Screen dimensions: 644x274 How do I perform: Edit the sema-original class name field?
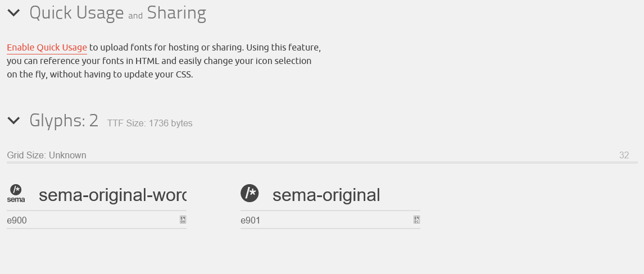(x=326, y=195)
